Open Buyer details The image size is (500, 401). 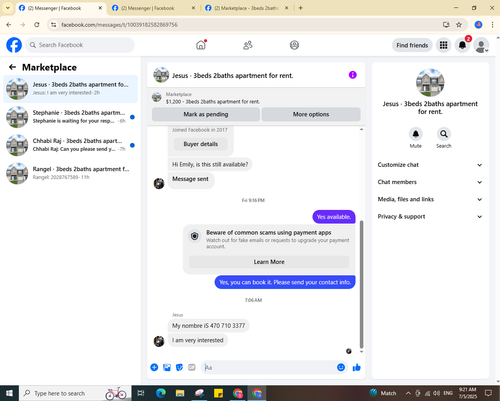pos(201,144)
